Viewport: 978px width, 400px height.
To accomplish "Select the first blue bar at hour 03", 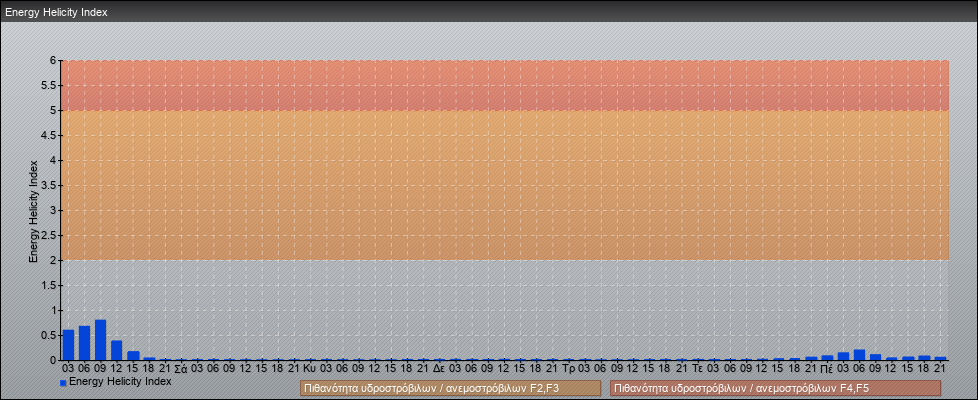I will (x=68, y=345).
